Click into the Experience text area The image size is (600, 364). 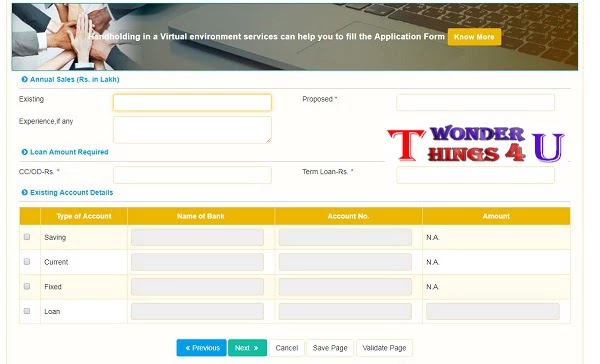coord(192,130)
